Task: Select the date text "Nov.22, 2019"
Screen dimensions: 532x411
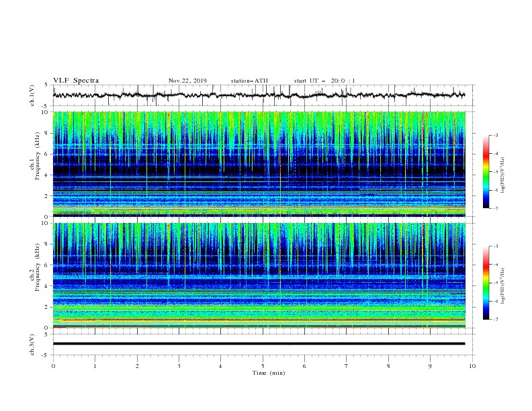Action: coord(187,81)
